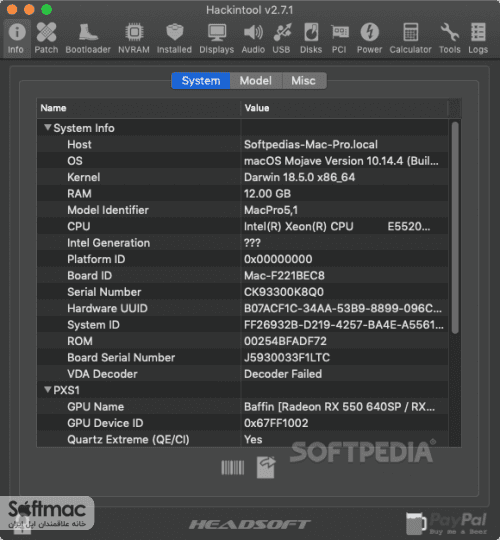
Task: Switch to the Model tab
Action: click(256, 81)
